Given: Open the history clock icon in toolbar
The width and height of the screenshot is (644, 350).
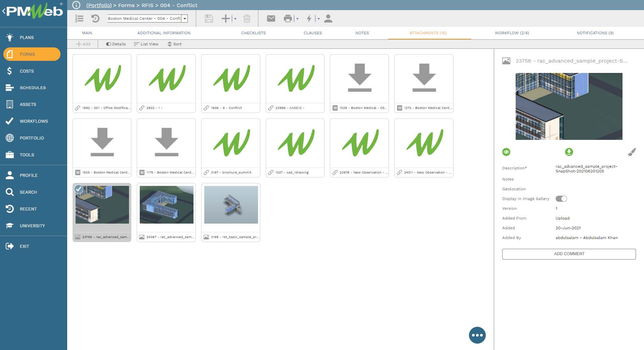Looking at the screenshot, I should coord(95,18).
